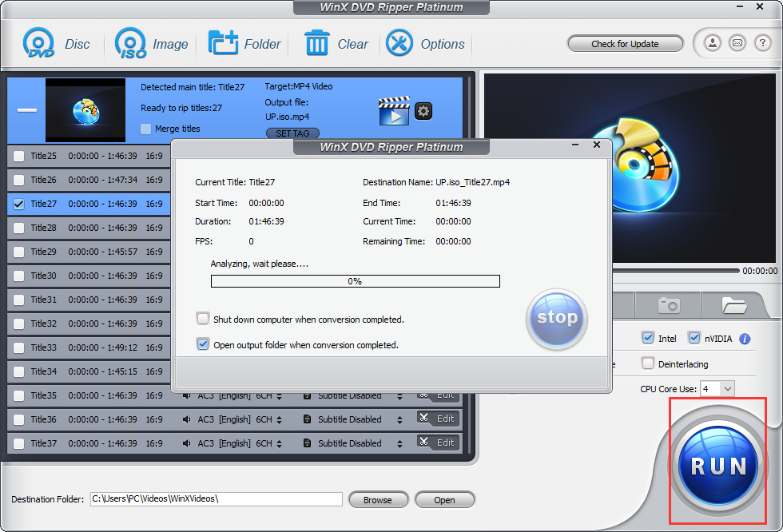Viewport: 783px width, 532px height.
Task: Enable the Deinterlacing checkbox
Action: click(648, 363)
